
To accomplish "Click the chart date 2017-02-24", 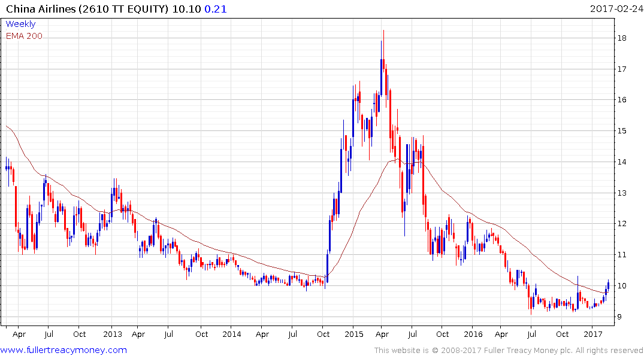I will (616, 8).
